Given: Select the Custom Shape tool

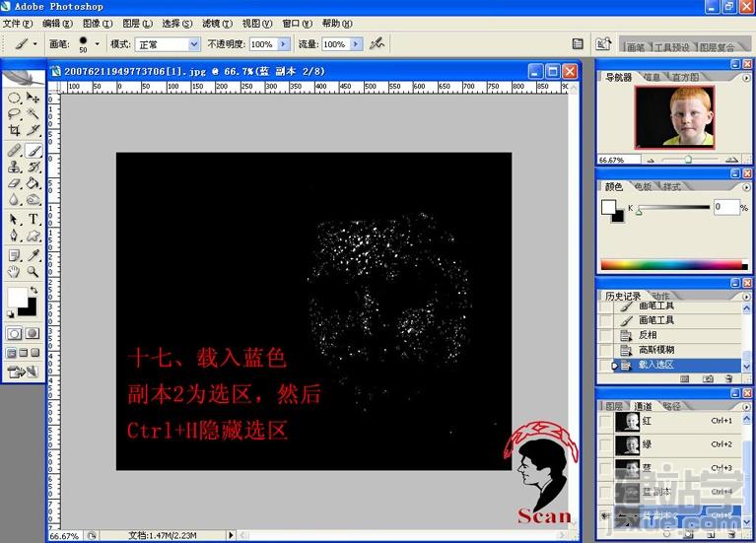Looking at the screenshot, I should click(33, 236).
